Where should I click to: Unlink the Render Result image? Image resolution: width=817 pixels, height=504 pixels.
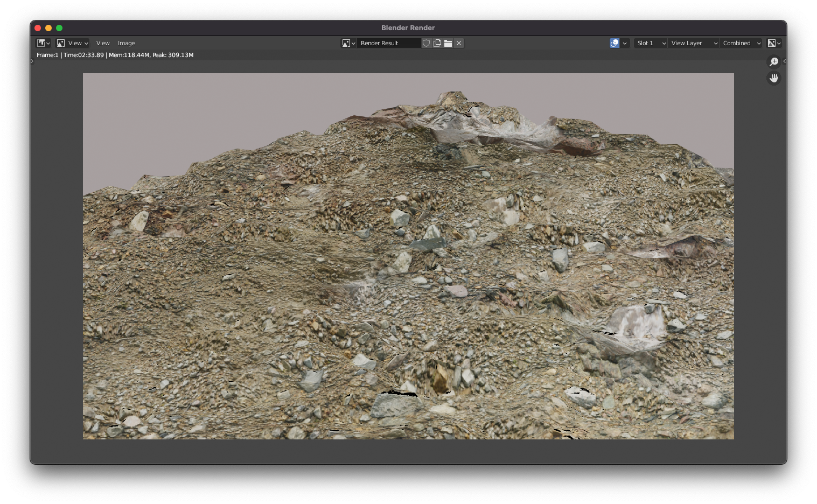(x=459, y=43)
